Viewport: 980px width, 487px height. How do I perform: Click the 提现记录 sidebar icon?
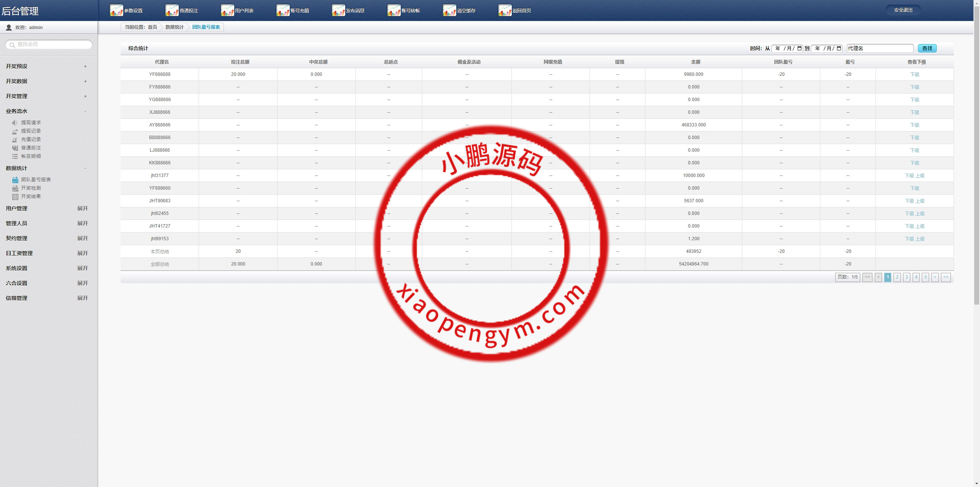15,131
